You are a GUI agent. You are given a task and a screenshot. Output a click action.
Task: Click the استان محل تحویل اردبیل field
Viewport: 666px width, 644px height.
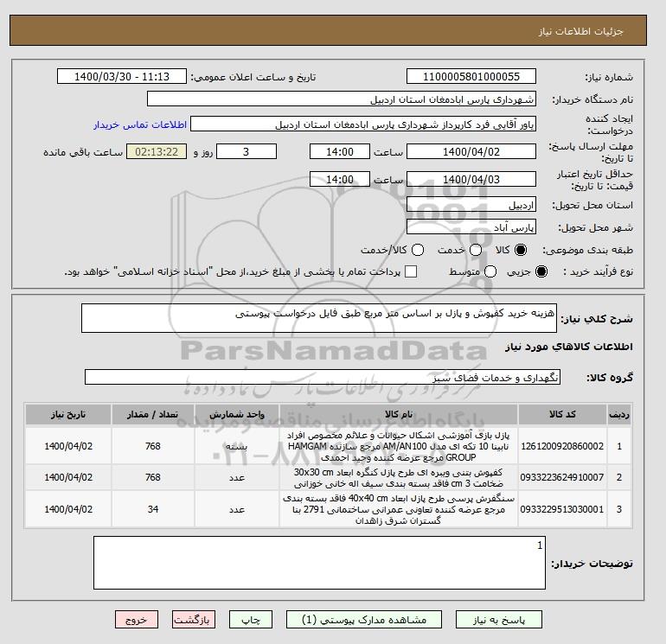(x=471, y=205)
